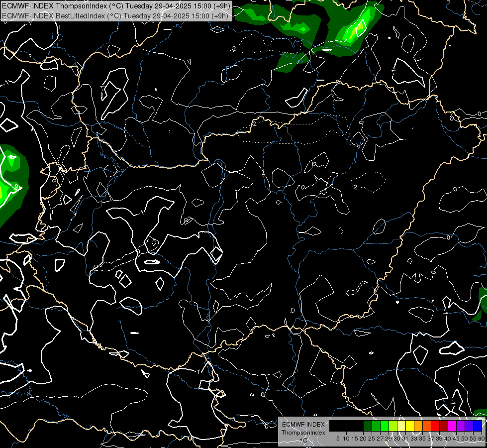This screenshot has height=448, width=487.
Task: Click the legend value 31
Action: point(405,439)
